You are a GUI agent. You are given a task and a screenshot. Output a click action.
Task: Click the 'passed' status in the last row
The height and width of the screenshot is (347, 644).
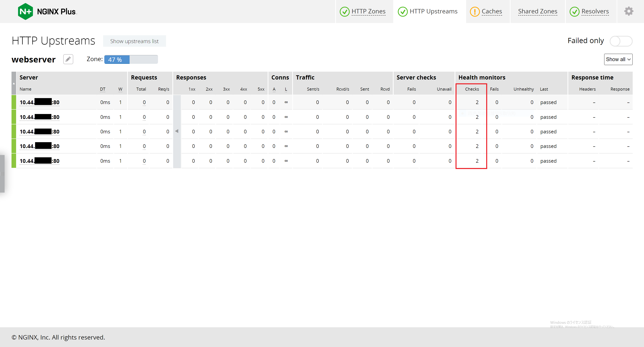(x=548, y=161)
